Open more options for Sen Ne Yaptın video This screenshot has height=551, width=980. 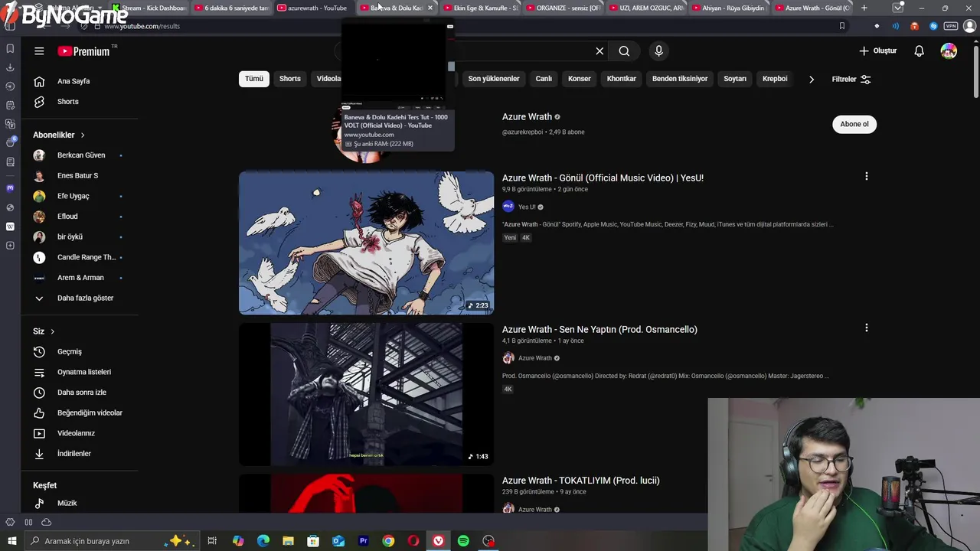coord(866,328)
